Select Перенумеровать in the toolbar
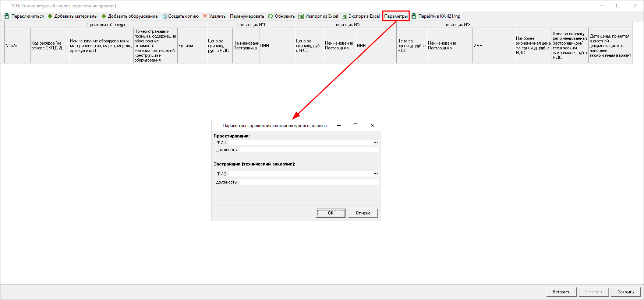644x300 pixels. click(x=247, y=16)
